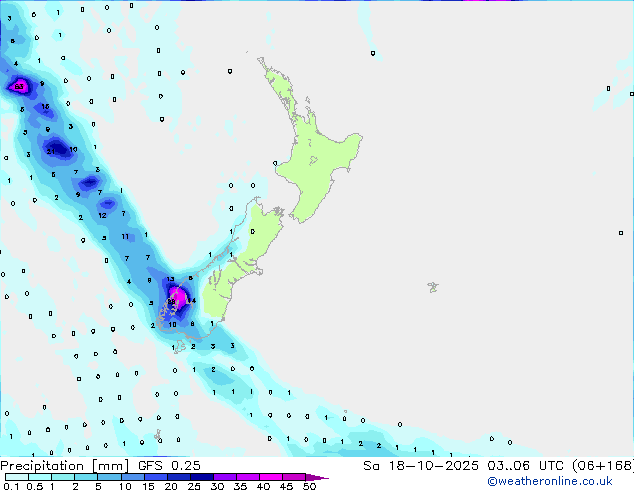This screenshot has width=634, height=490.
Task: Click the '(06+168)' forecast offset text
Action: tap(602, 466)
